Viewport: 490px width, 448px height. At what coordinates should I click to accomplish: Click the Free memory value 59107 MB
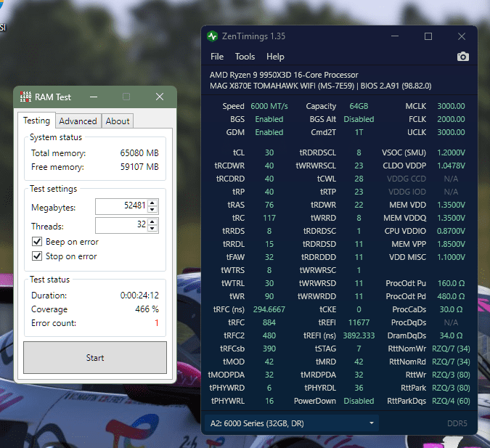[139, 166]
